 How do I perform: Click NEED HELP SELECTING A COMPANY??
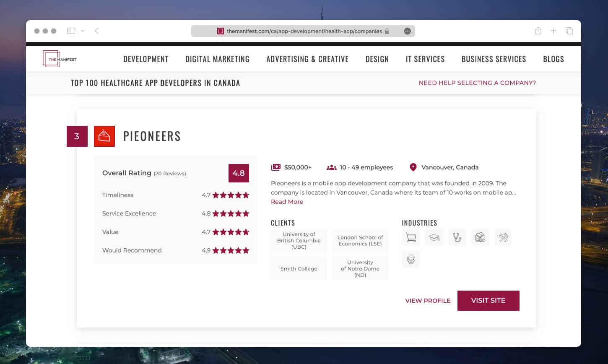click(477, 83)
